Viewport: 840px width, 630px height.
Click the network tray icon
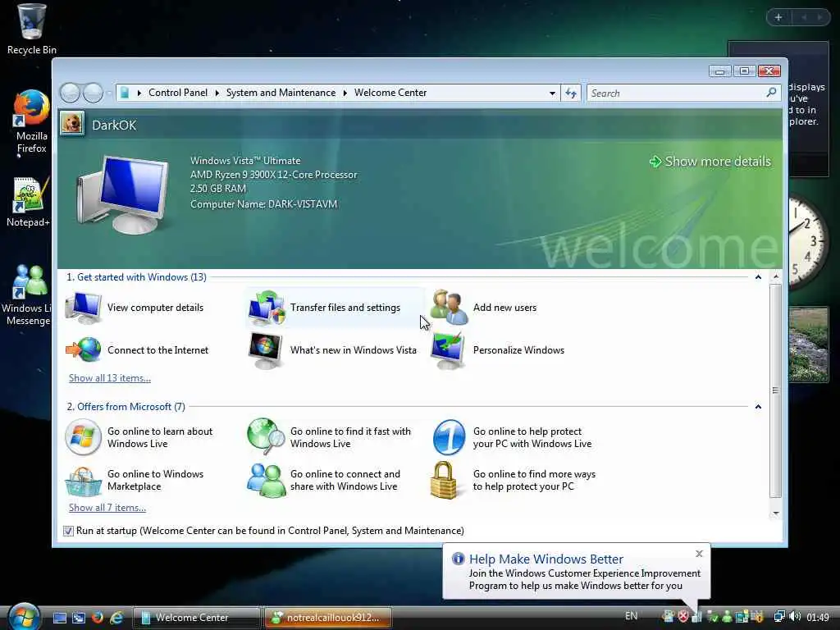coord(779,617)
